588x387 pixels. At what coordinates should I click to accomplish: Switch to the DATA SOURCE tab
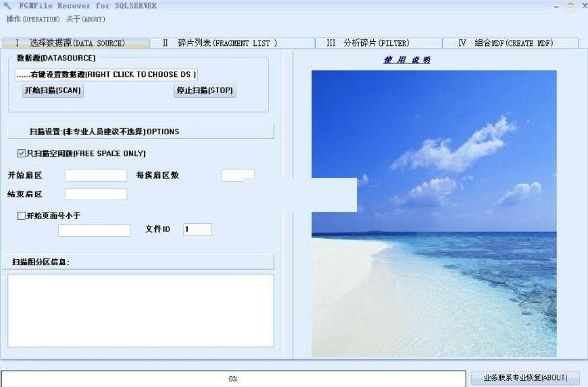point(76,43)
